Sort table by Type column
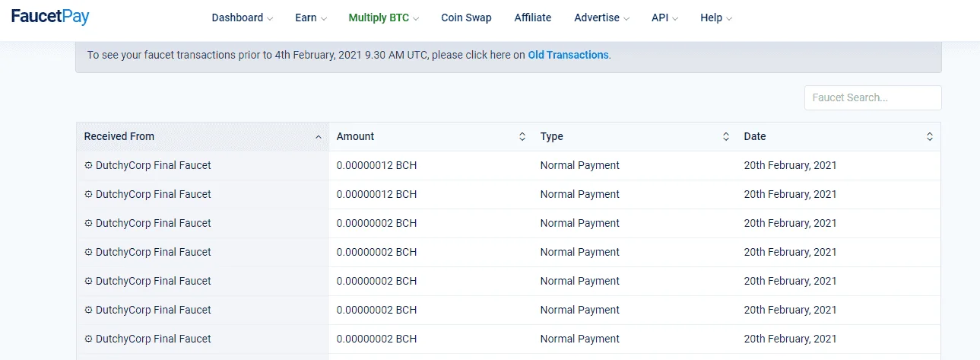This screenshot has height=360, width=980. [x=634, y=137]
